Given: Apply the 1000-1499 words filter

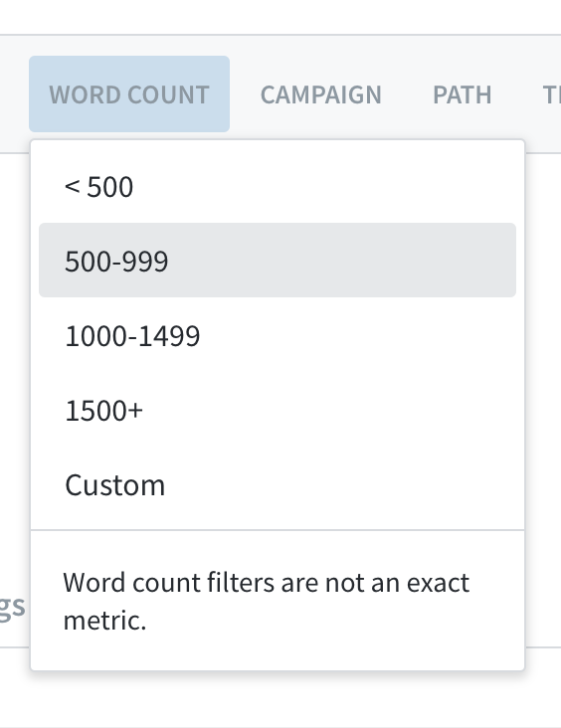Looking at the screenshot, I should point(278,335).
